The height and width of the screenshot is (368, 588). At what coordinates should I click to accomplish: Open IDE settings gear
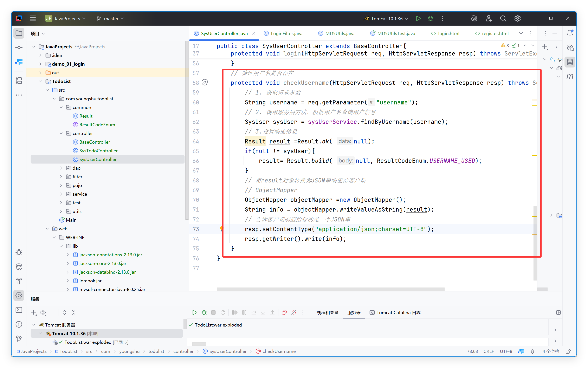click(x=517, y=19)
